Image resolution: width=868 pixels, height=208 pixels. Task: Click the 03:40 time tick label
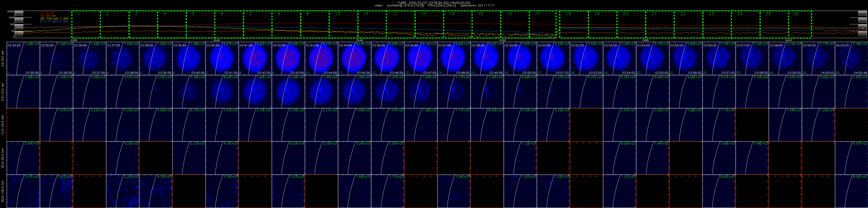[x=216, y=40]
